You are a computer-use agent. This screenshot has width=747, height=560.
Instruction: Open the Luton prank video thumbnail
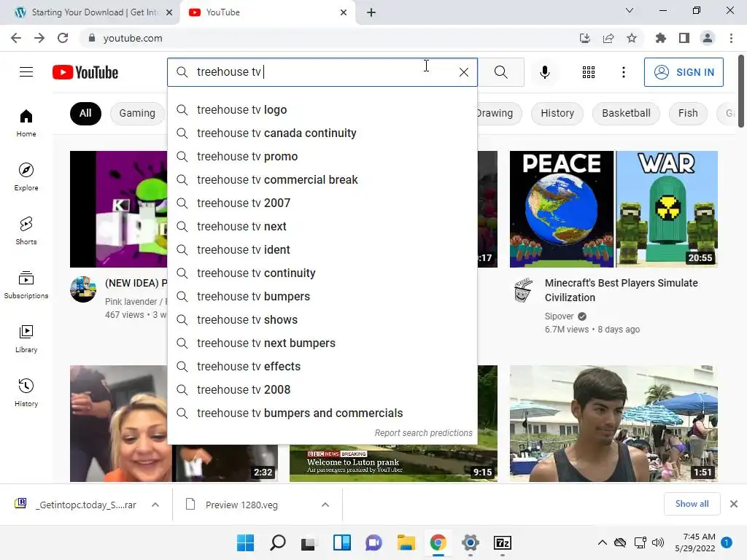[393, 463]
